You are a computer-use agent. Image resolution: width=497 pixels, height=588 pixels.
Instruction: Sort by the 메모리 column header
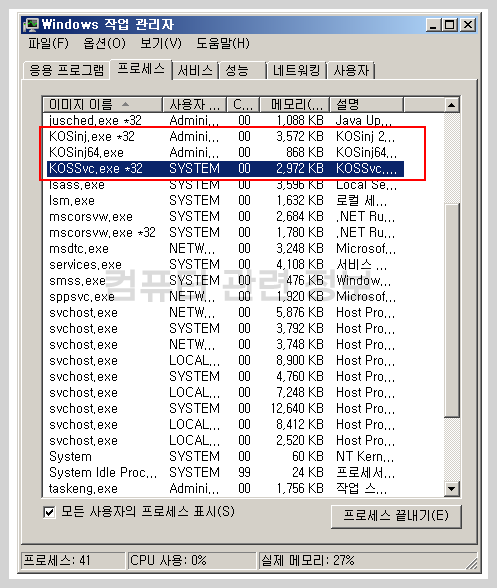pyautogui.click(x=294, y=104)
